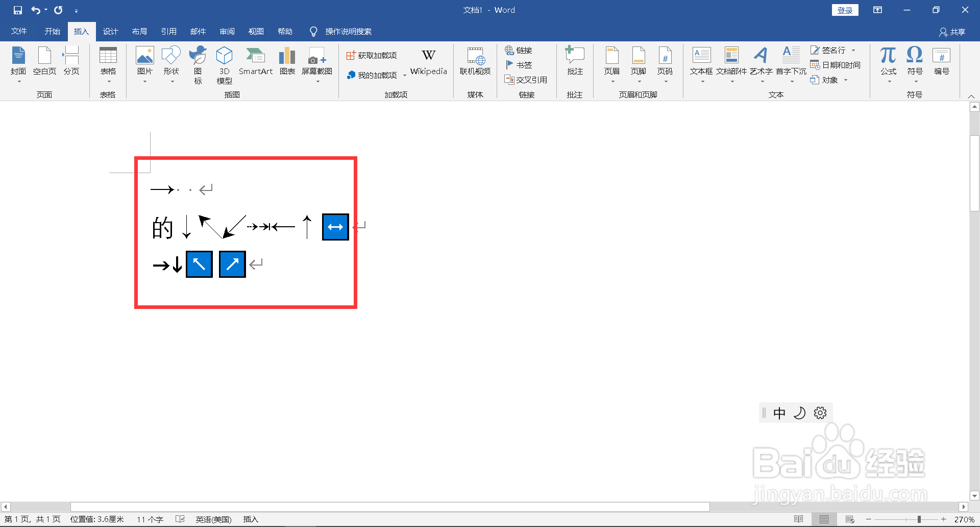Image resolution: width=980 pixels, height=527 pixels.
Task: Click the zoom slider handle
Action: [x=919, y=519]
